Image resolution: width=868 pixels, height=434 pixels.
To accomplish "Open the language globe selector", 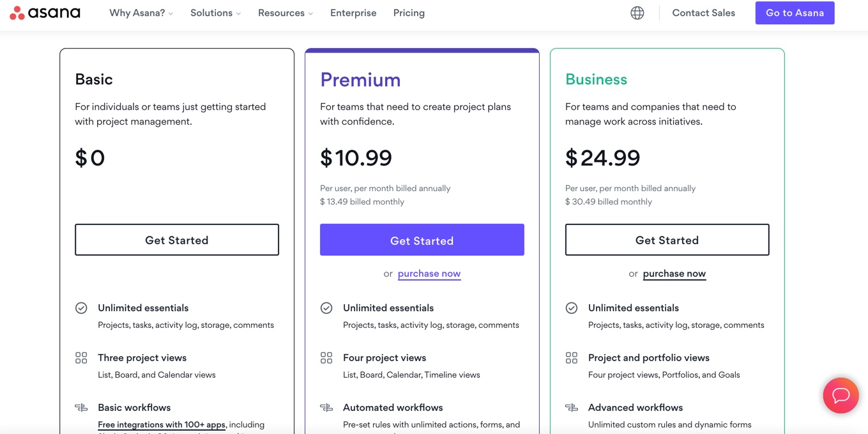I will pyautogui.click(x=637, y=13).
